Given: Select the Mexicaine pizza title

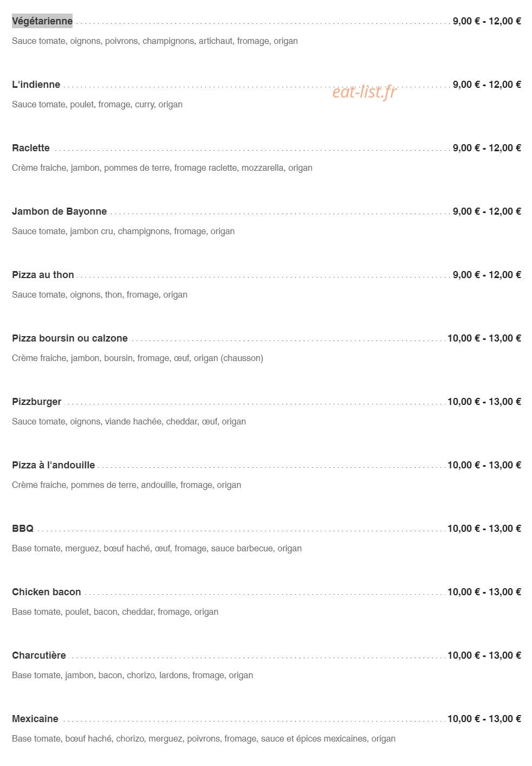Looking at the screenshot, I should point(35,719).
